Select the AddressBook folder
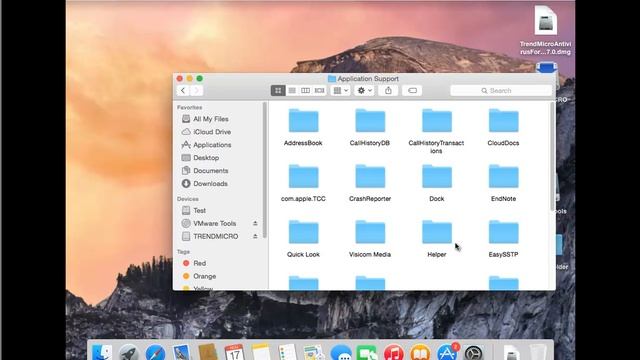The height and width of the screenshot is (360, 640). 303,127
